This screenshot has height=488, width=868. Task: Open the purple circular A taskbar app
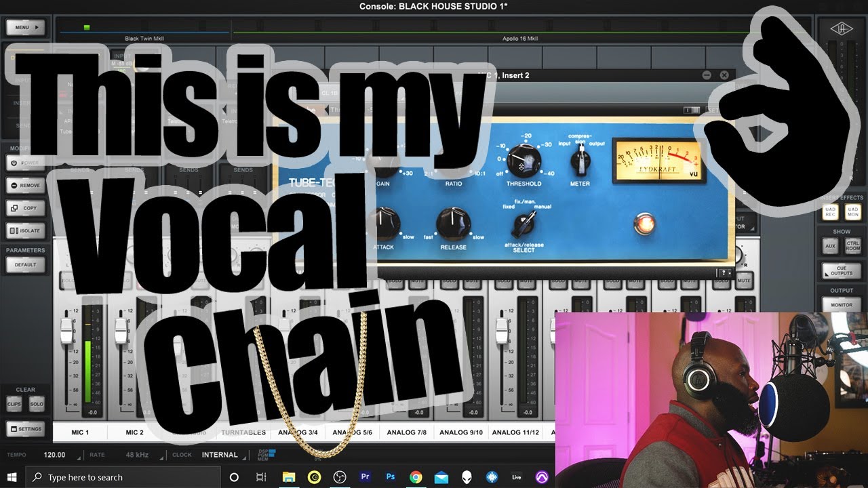coord(542,477)
